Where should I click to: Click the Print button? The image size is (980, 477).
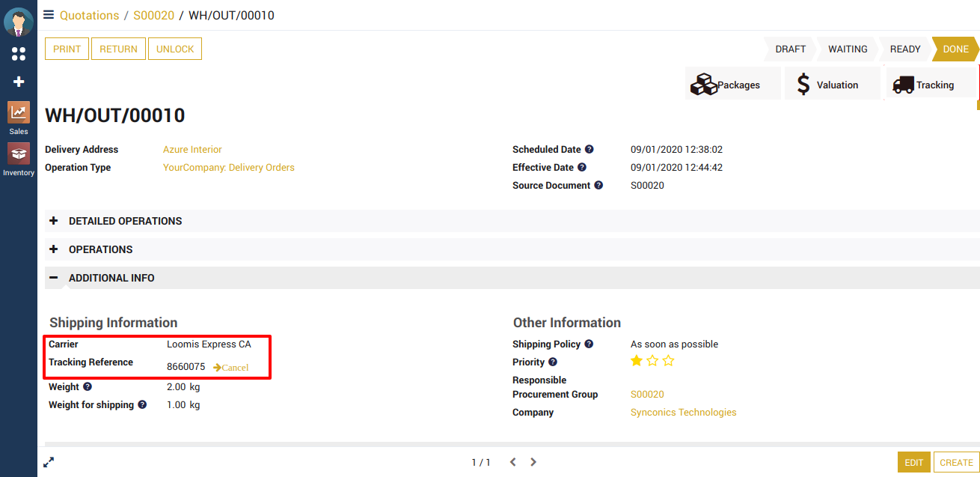point(67,49)
